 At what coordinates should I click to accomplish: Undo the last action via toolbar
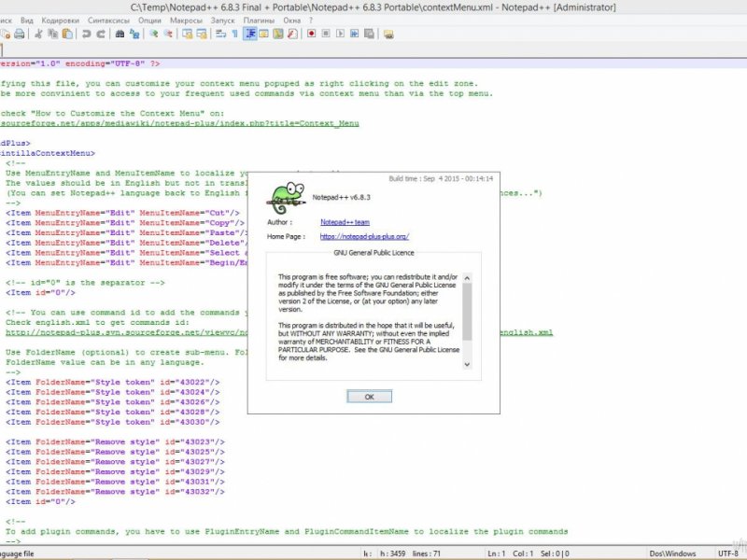tap(86, 34)
